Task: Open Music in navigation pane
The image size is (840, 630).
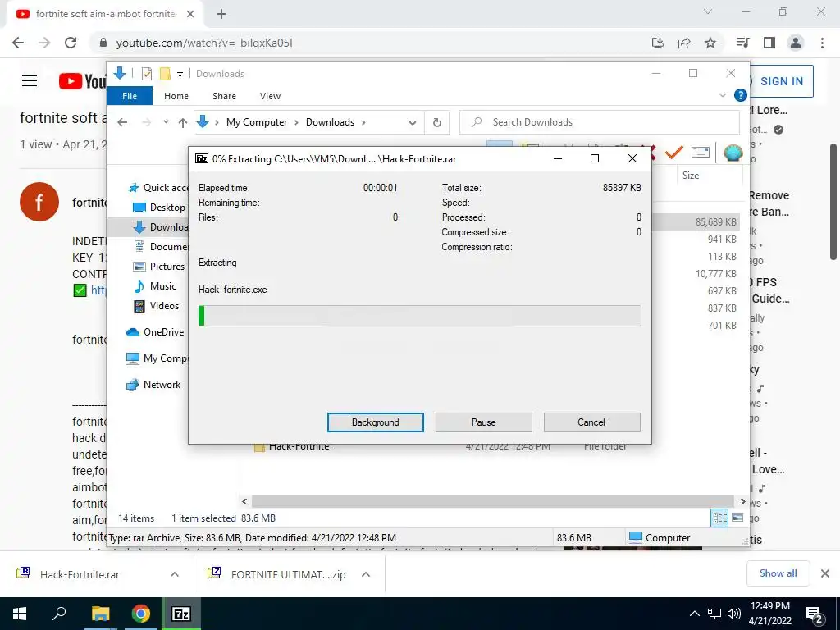Action: coord(154,286)
